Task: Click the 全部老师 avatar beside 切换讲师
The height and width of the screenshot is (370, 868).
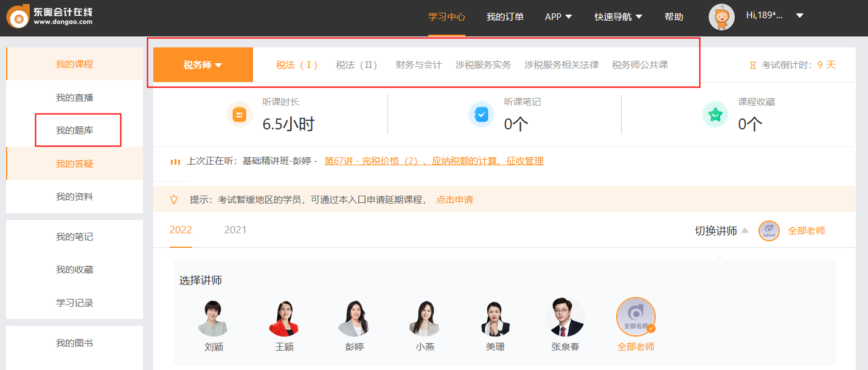Action: click(x=769, y=231)
